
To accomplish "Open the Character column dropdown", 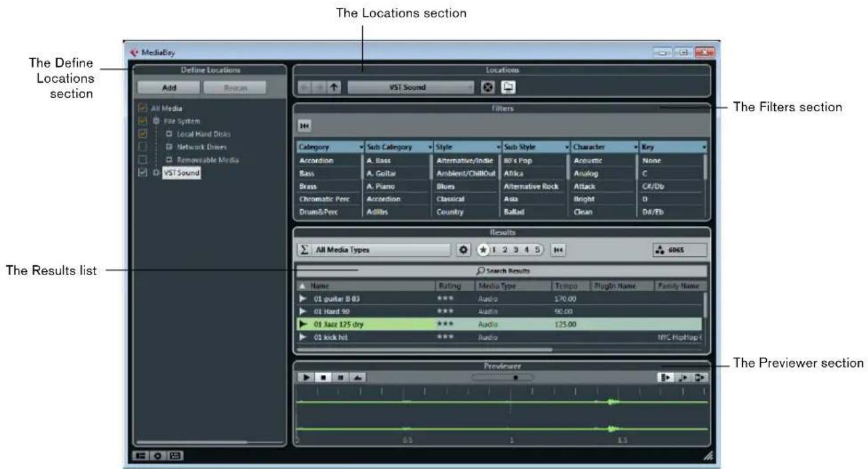I will (634, 147).
